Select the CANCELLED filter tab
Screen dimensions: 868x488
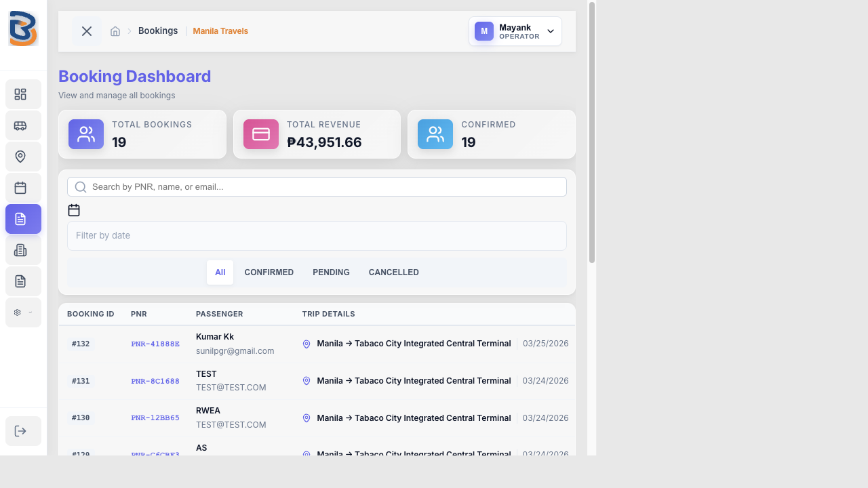(x=394, y=272)
